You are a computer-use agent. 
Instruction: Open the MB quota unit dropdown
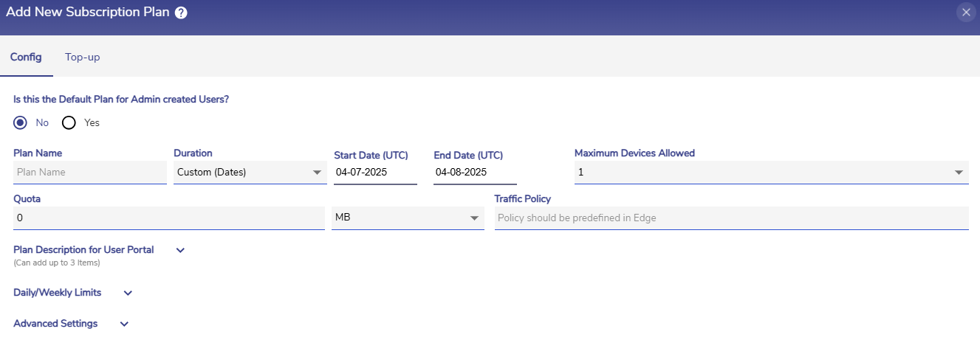[408, 218]
